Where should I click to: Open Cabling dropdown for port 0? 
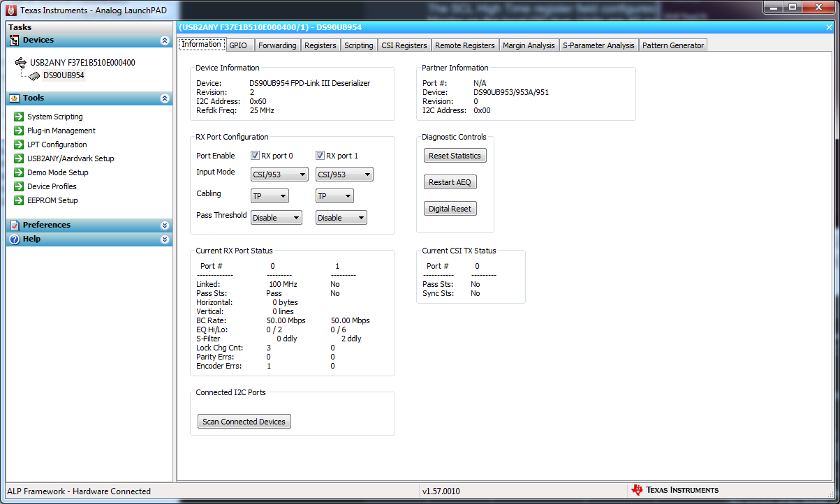point(270,196)
